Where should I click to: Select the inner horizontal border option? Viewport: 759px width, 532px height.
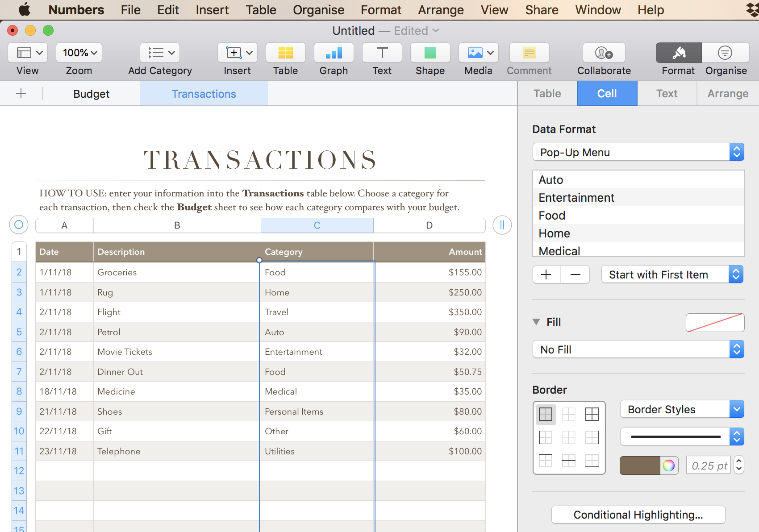pos(569,461)
